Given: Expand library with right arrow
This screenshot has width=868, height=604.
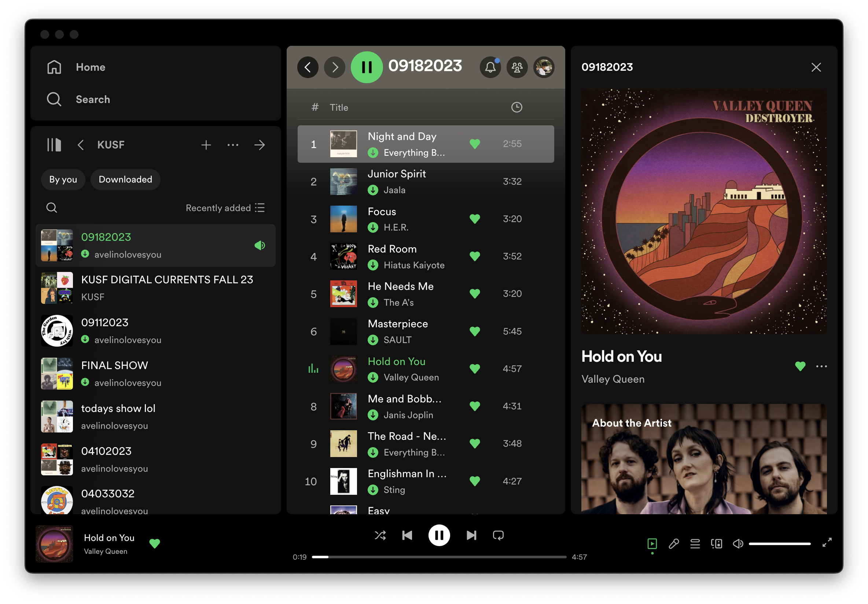Looking at the screenshot, I should pos(260,145).
